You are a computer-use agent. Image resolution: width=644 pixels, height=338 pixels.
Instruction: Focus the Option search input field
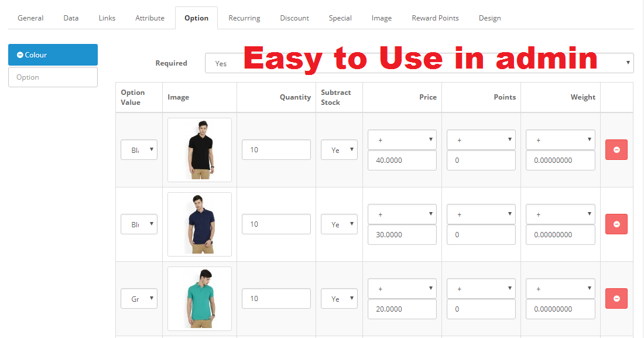[x=53, y=77]
